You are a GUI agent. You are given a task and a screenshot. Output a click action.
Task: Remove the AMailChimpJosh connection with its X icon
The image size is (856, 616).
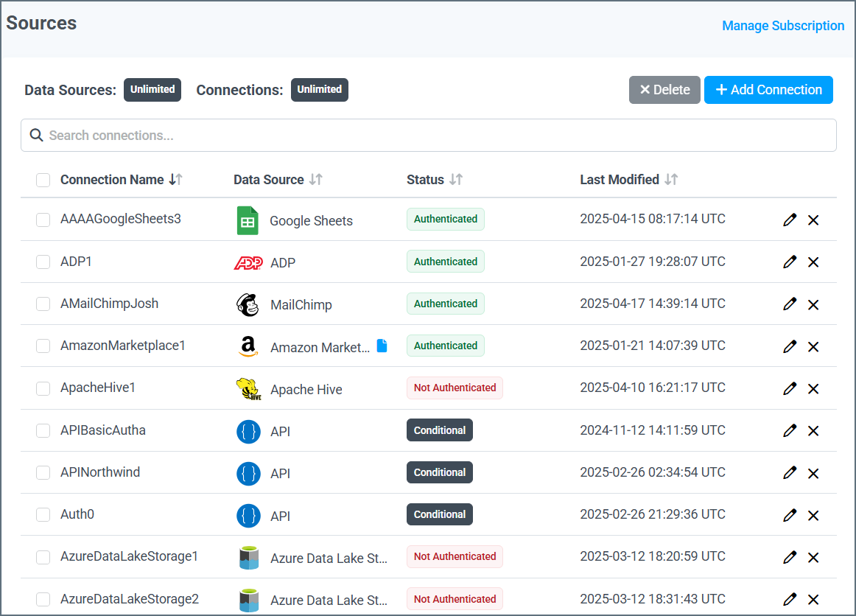tap(813, 304)
